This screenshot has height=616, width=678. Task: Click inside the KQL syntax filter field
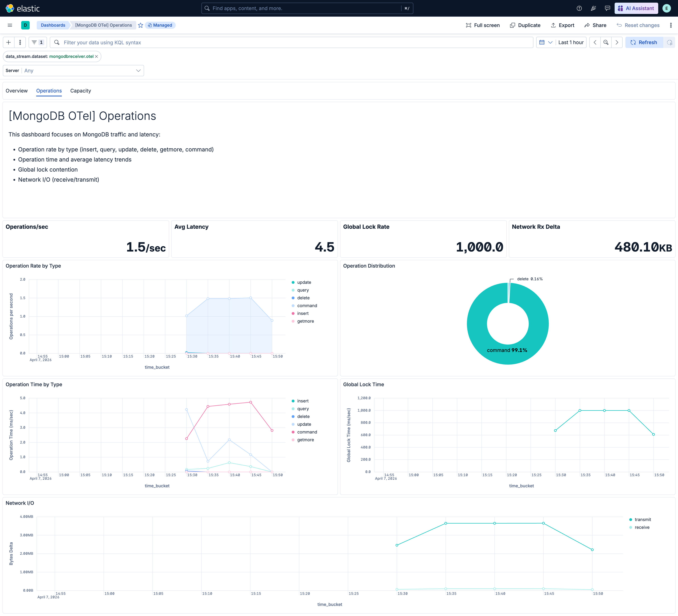click(x=235, y=42)
